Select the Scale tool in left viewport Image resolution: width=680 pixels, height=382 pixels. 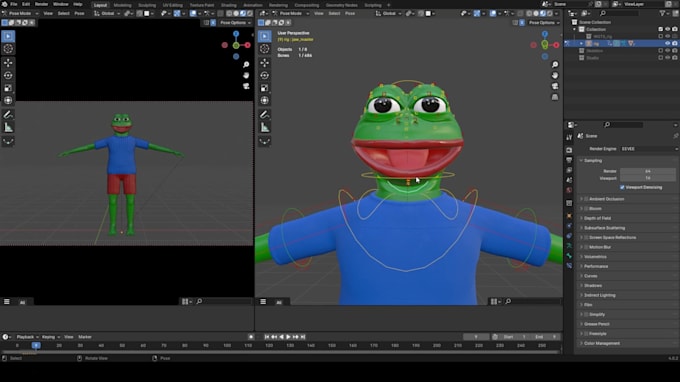pos(8,88)
